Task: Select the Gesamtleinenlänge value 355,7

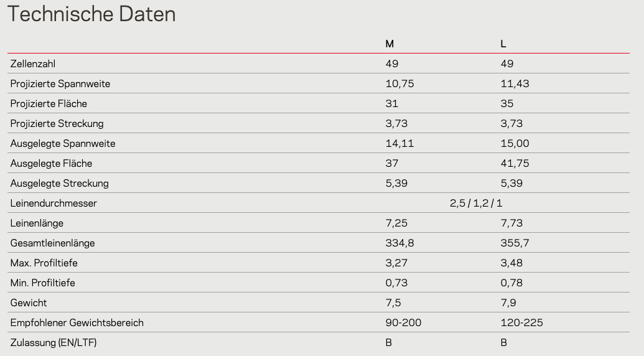Action: [515, 243]
